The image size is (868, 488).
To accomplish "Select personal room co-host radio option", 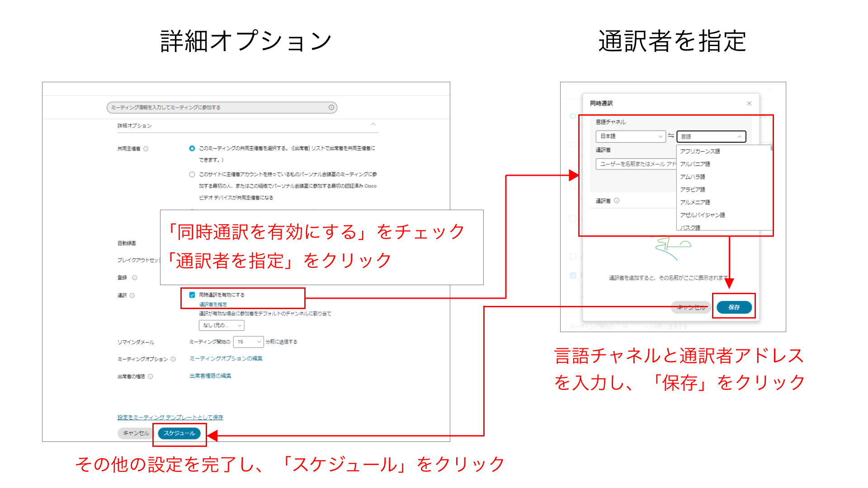I will tap(192, 174).
